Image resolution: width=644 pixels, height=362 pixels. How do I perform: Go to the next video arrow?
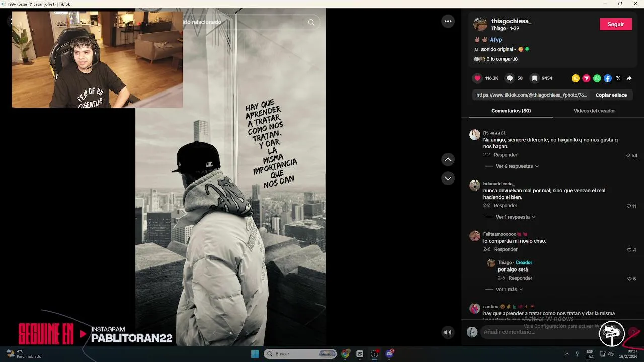coord(448,178)
